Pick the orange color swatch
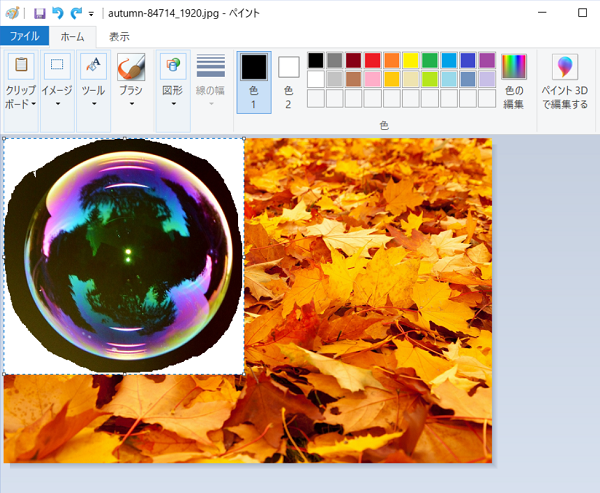 click(x=392, y=60)
